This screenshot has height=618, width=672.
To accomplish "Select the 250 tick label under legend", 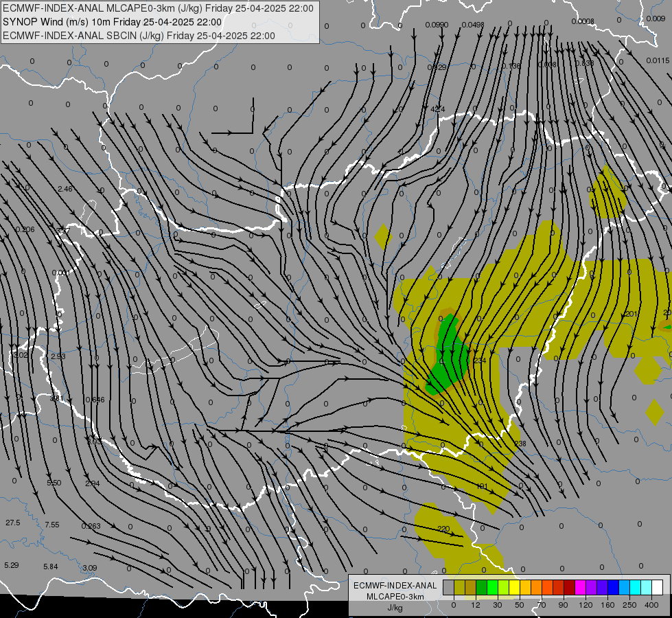I will [x=629, y=605].
